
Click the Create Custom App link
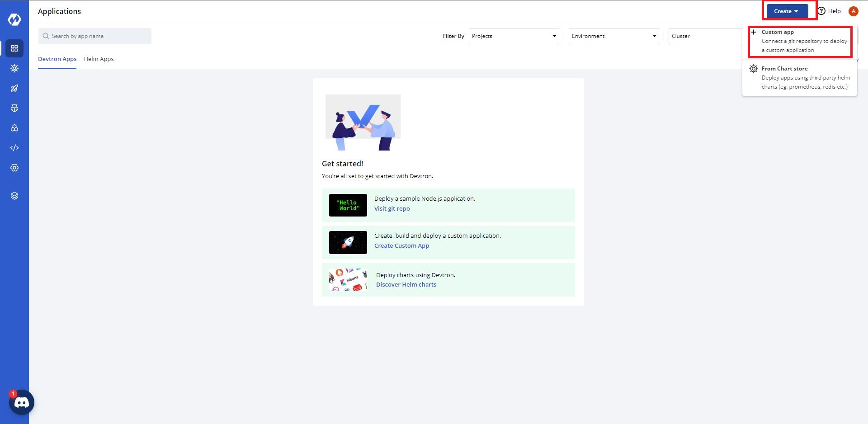[401, 246]
